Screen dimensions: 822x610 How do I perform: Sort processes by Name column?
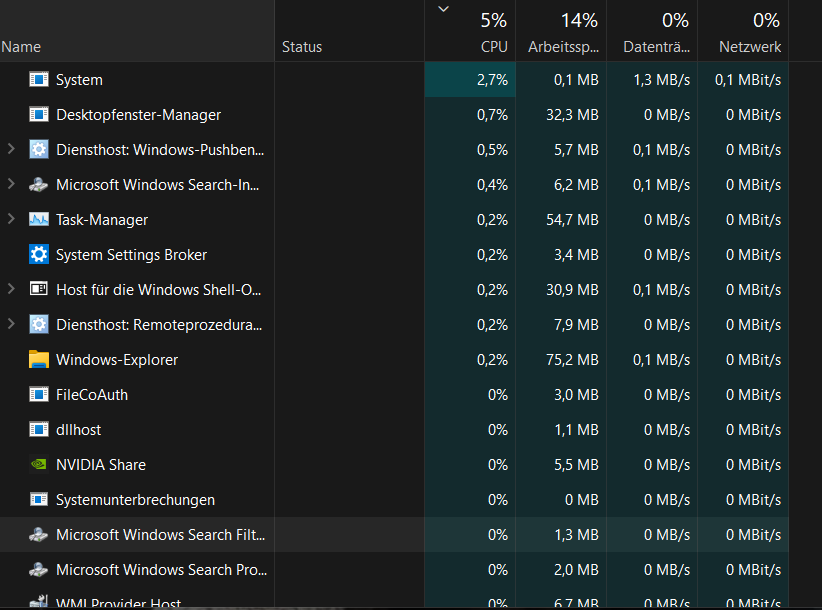pyautogui.click(x=137, y=31)
